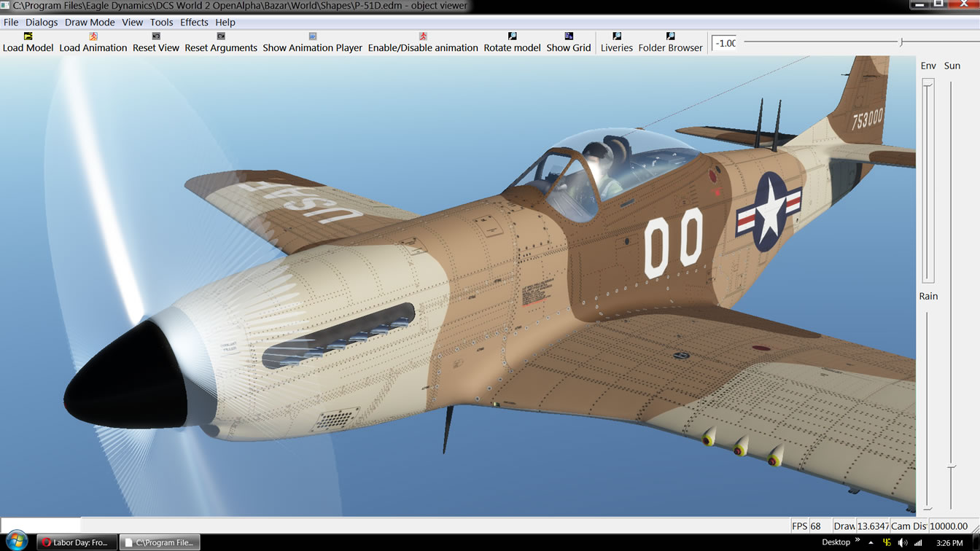Toggle Show Grid in toolbar

tap(568, 36)
